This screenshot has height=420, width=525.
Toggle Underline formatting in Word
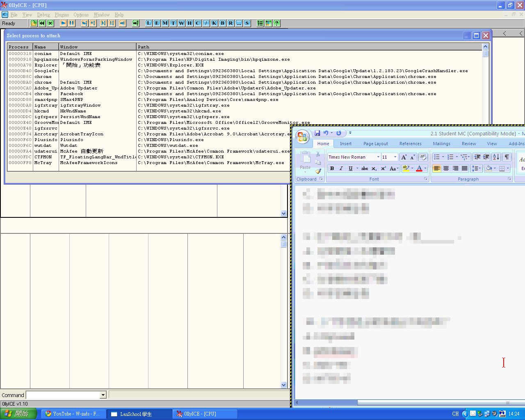coord(350,169)
